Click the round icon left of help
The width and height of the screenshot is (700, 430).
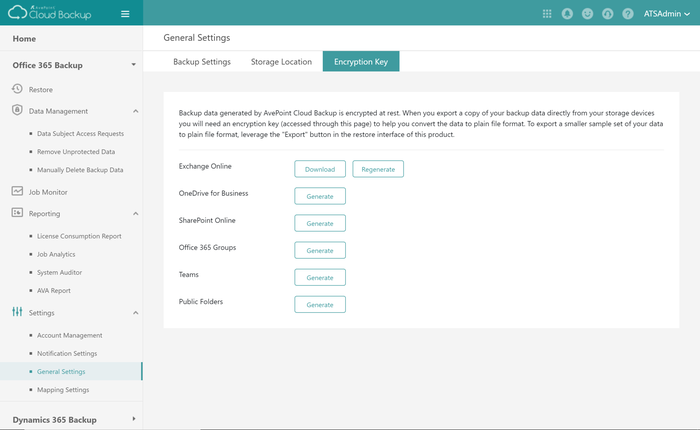point(608,14)
